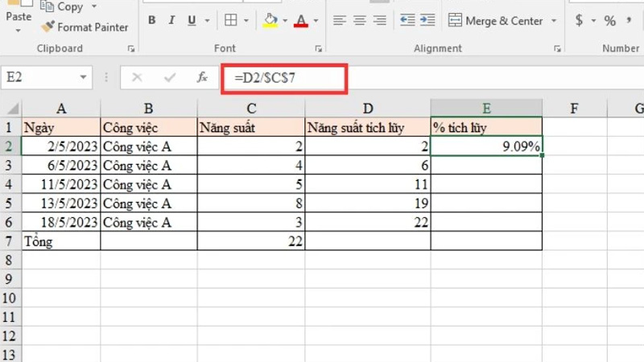Decrease the indent
Screen dimensions: 644x362
(407, 20)
